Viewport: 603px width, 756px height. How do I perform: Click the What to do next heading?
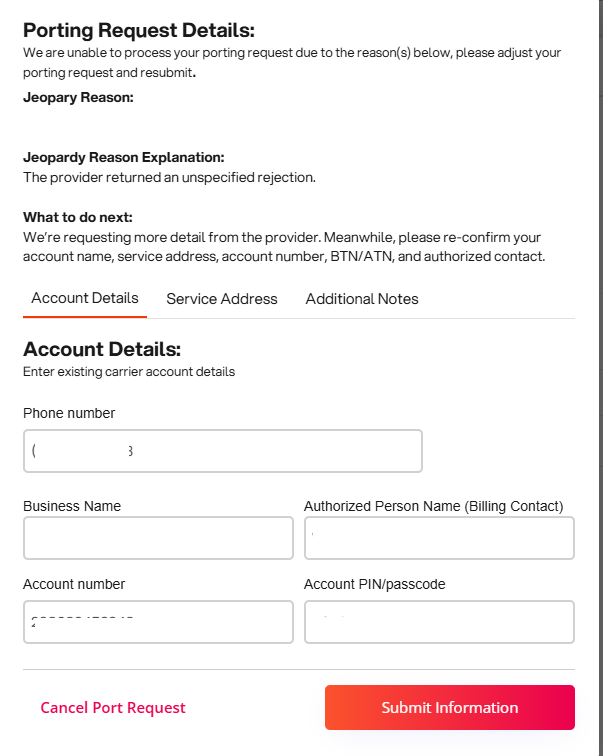pyautogui.click(x=78, y=217)
